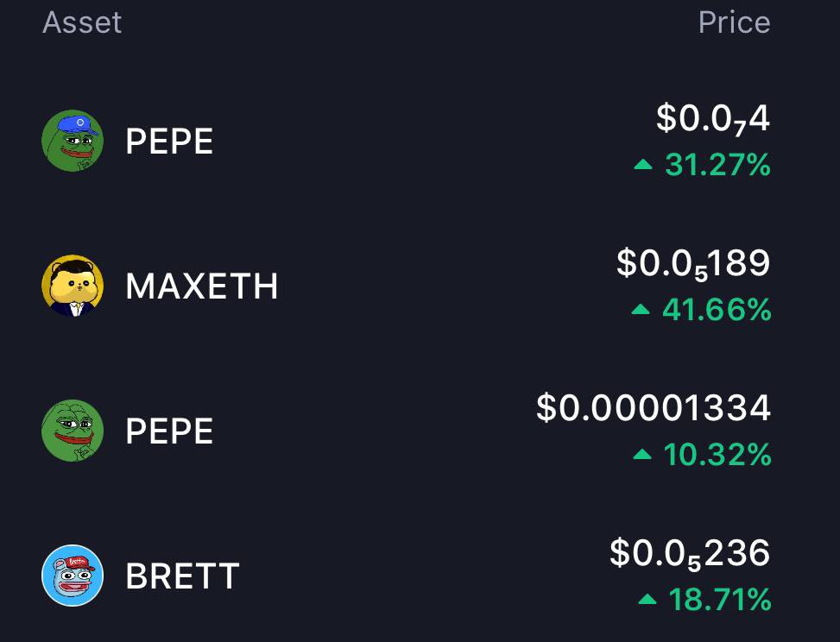
Task: Open the BRETT asset name
Action: pyautogui.click(x=182, y=576)
